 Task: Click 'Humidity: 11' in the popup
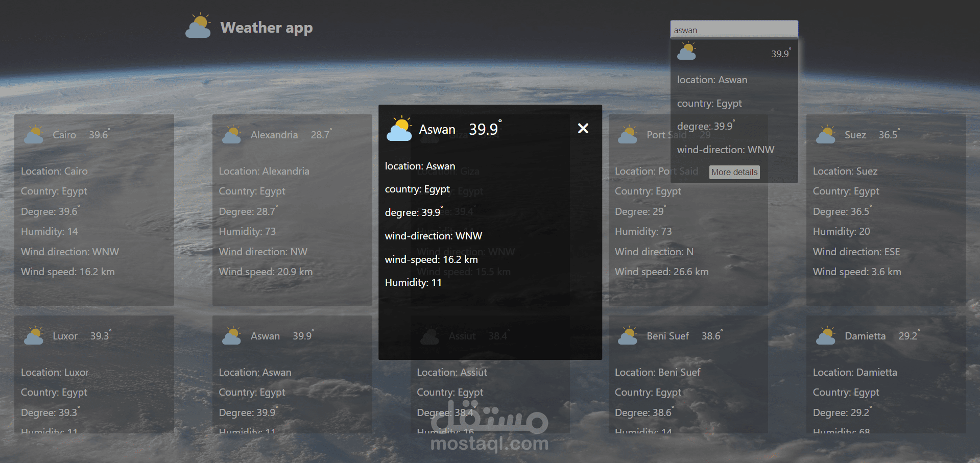[413, 282]
